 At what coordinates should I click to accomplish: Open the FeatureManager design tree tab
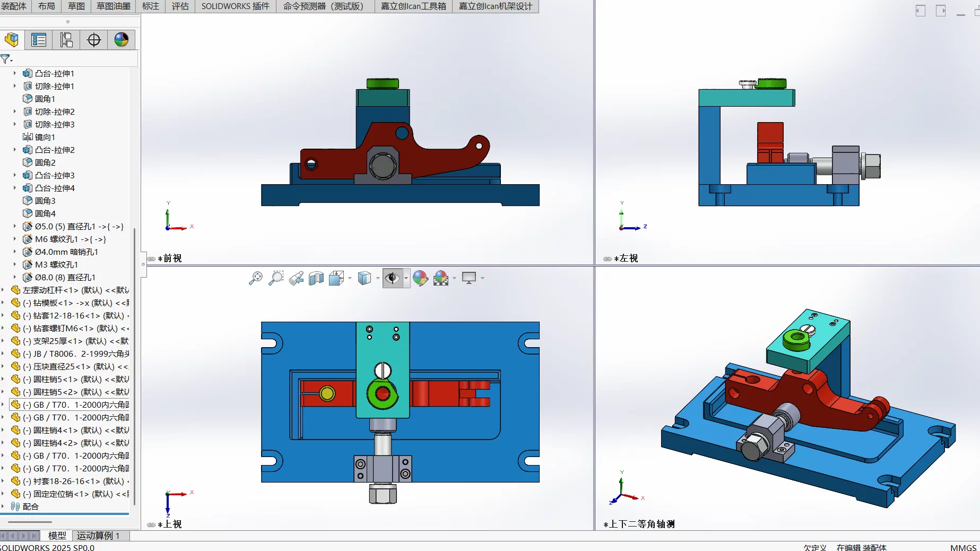(x=12, y=40)
